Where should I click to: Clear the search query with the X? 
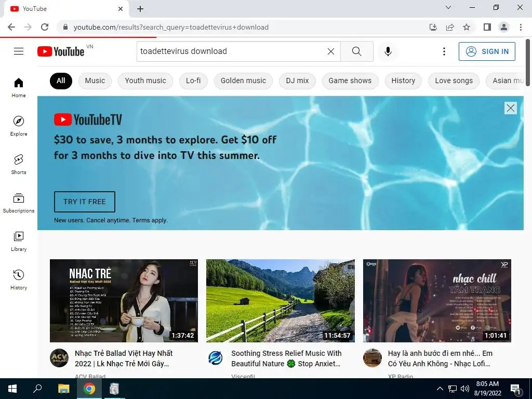click(331, 51)
